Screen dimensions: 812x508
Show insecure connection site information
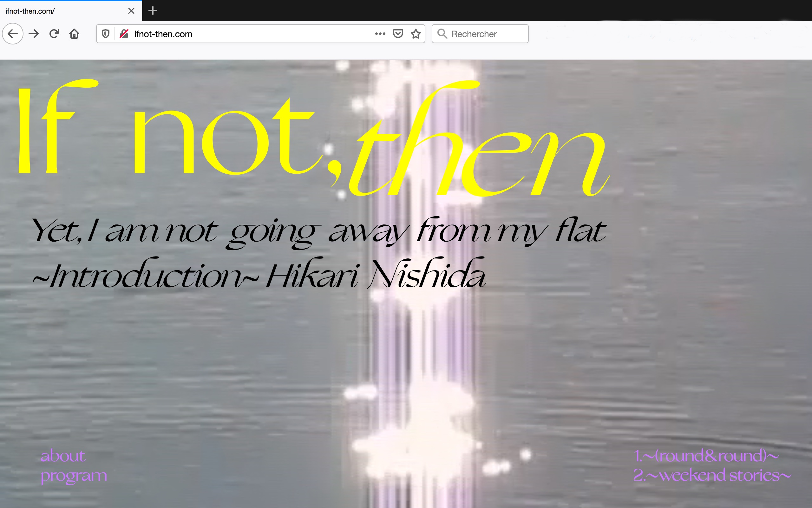pos(124,34)
